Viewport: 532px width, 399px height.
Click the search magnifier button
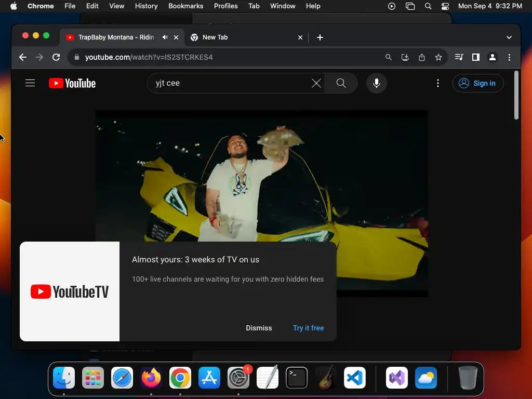pos(341,83)
